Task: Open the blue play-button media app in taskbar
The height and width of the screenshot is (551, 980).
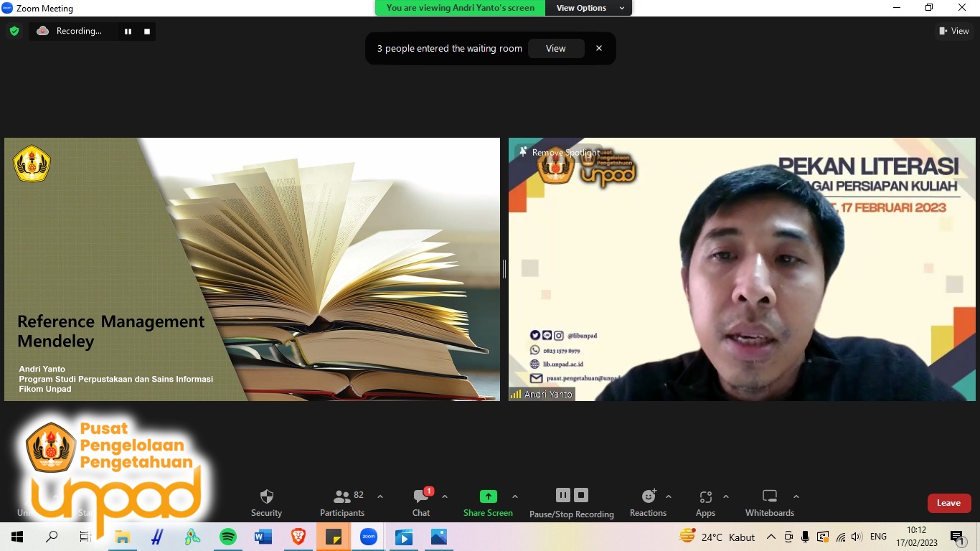Action: point(404,537)
